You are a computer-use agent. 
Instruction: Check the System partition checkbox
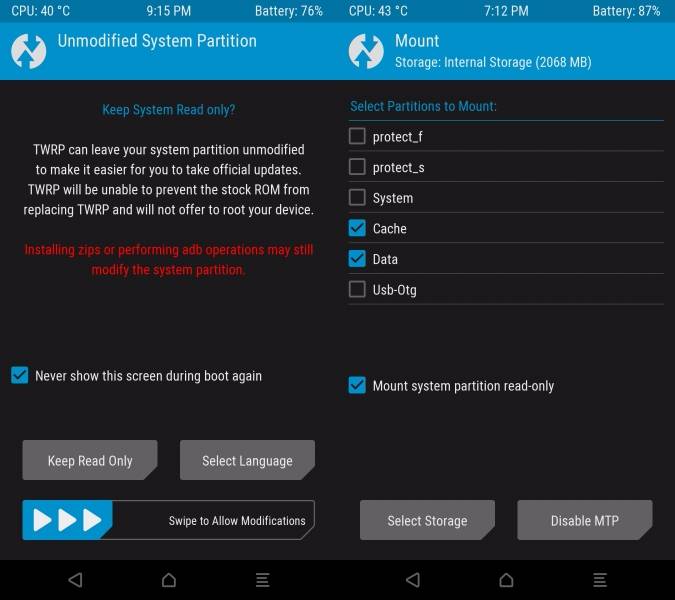357,198
